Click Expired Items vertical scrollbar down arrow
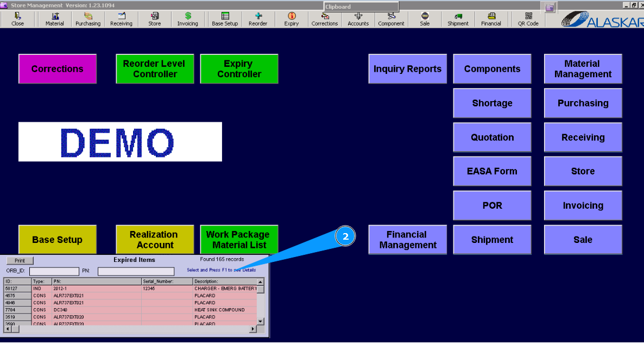 click(261, 321)
